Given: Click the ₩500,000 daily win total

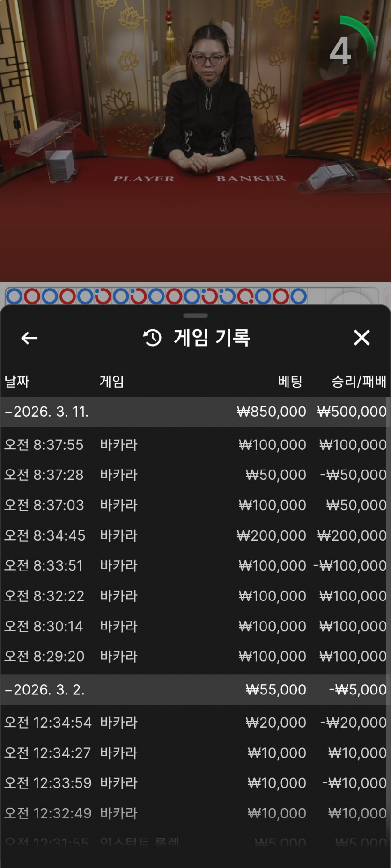Looking at the screenshot, I should 352,412.
